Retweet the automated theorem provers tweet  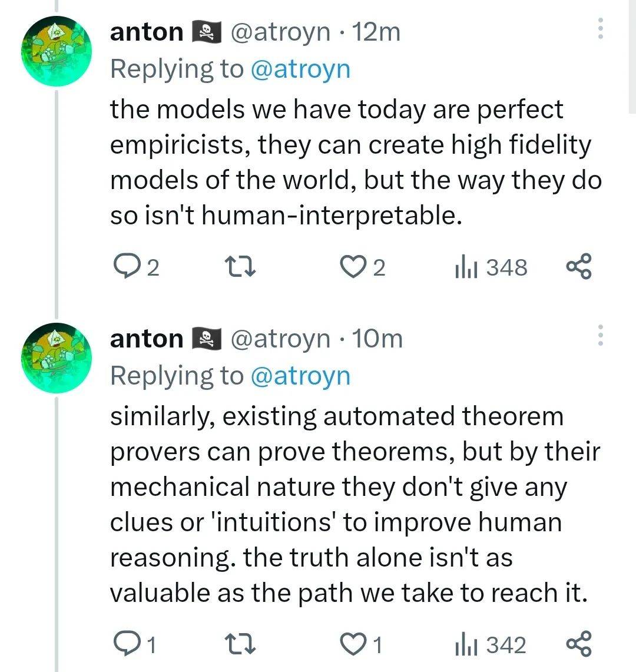(241, 645)
